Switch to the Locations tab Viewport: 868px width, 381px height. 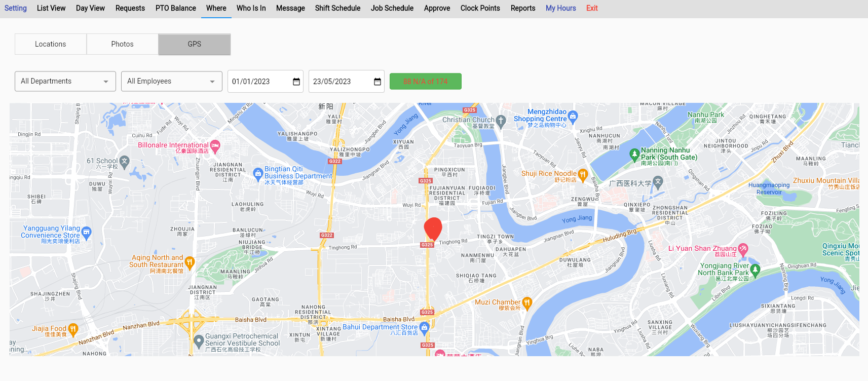[51, 44]
